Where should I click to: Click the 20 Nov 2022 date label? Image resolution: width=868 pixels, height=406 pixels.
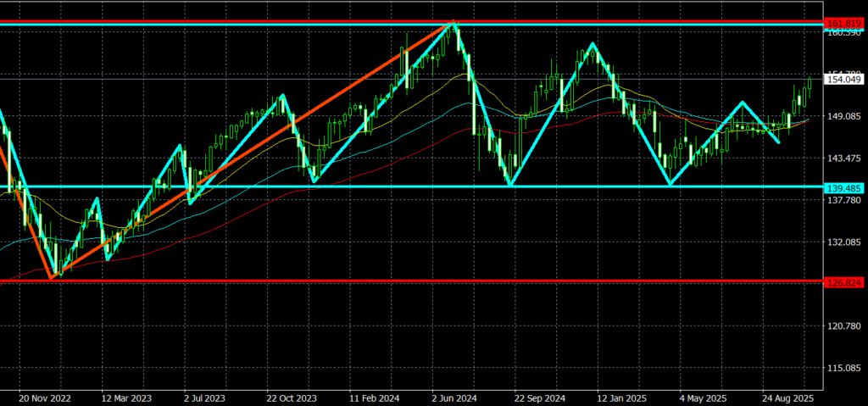(x=42, y=396)
